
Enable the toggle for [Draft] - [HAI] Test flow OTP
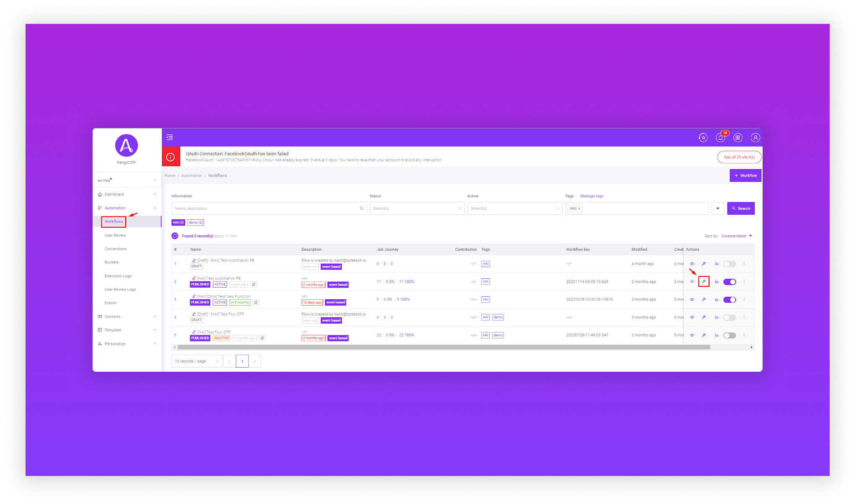tap(730, 317)
